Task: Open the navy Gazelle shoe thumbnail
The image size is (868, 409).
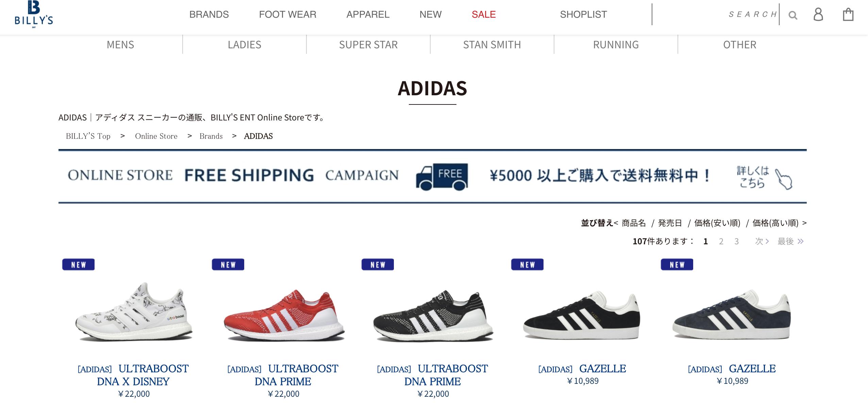Action: 732,315
